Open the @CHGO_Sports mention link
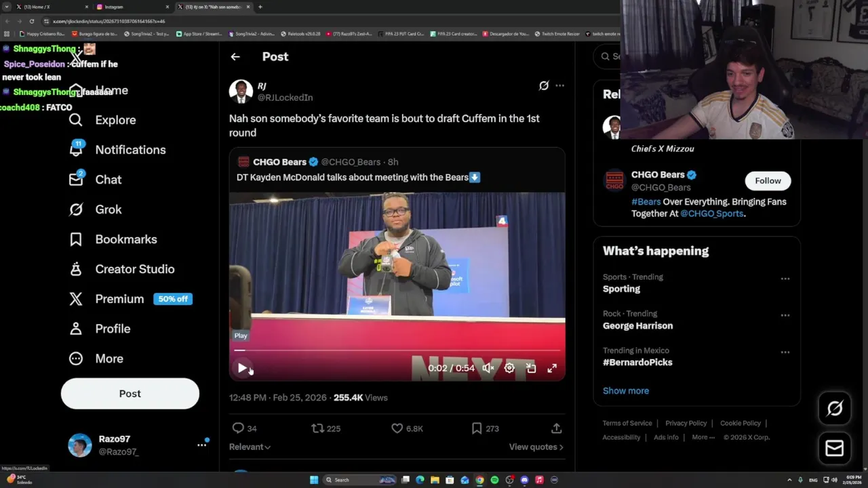Image resolution: width=868 pixels, height=488 pixels. (x=711, y=213)
